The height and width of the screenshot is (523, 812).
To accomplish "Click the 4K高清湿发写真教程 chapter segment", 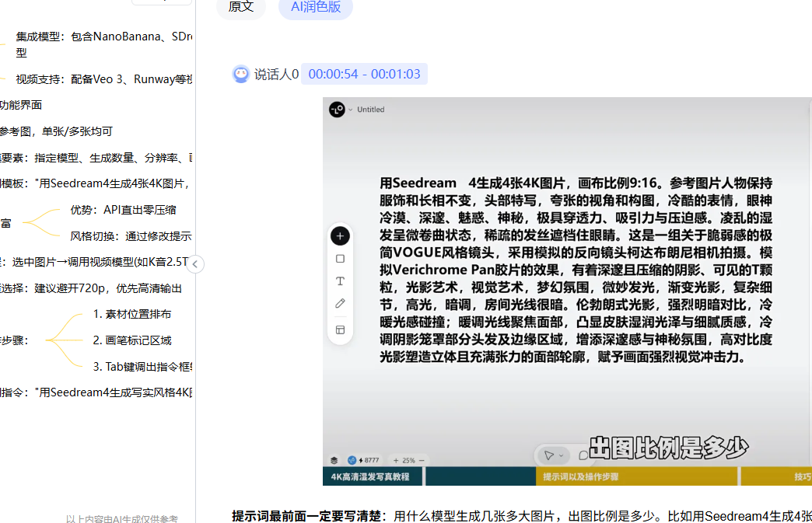I will click(373, 476).
